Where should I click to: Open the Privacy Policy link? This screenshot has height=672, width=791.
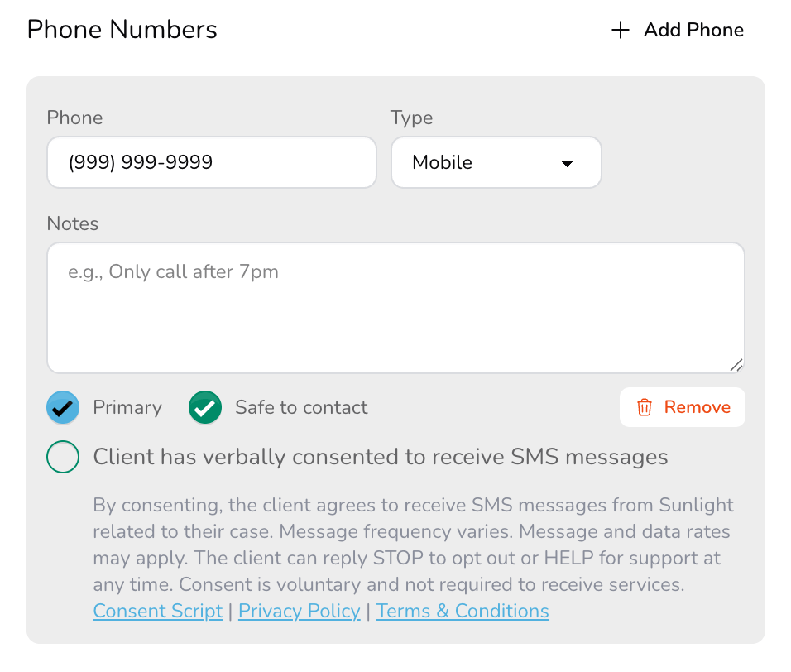pos(299,611)
